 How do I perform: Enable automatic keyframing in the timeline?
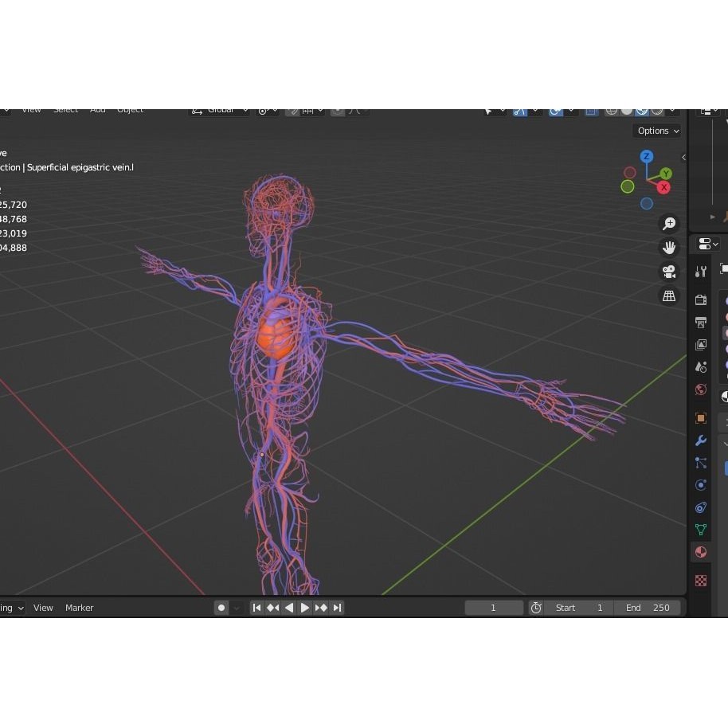(x=221, y=608)
